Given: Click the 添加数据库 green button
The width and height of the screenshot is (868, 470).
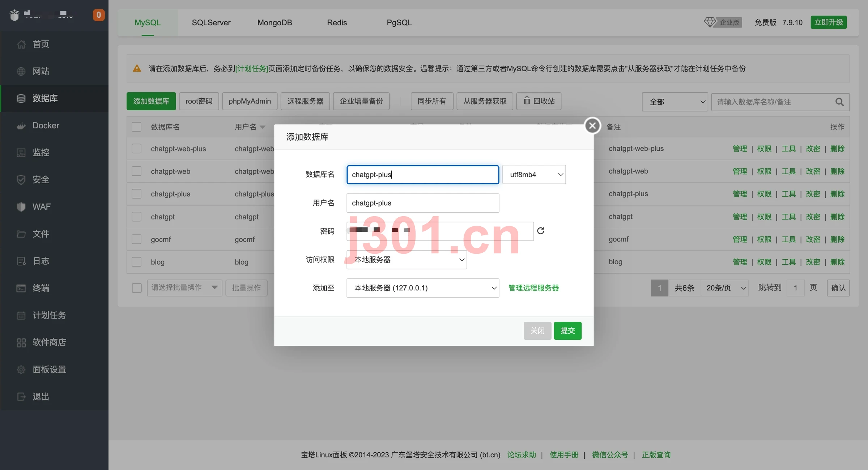Looking at the screenshot, I should tap(151, 101).
